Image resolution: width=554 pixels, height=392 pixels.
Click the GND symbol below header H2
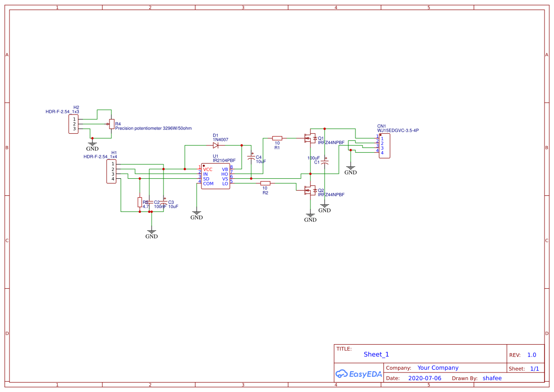click(x=92, y=145)
